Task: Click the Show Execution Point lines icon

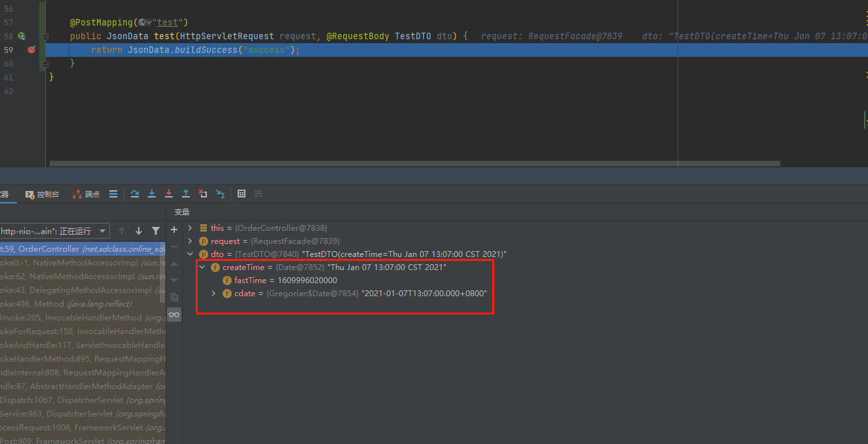Action: point(113,194)
